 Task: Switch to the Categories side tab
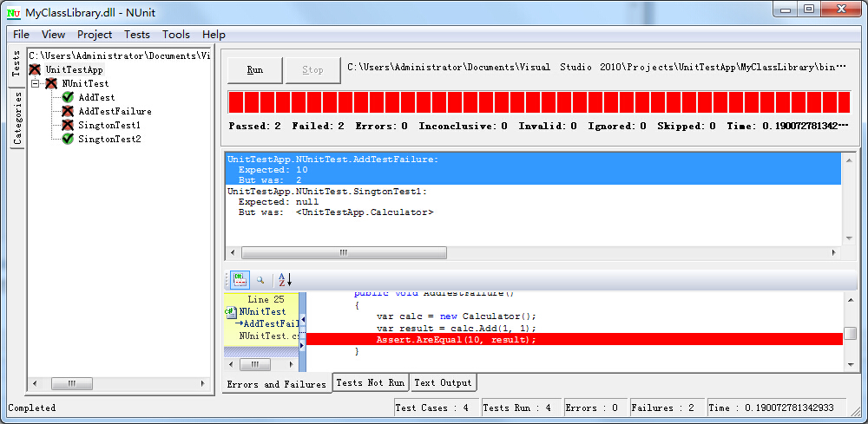[x=16, y=118]
